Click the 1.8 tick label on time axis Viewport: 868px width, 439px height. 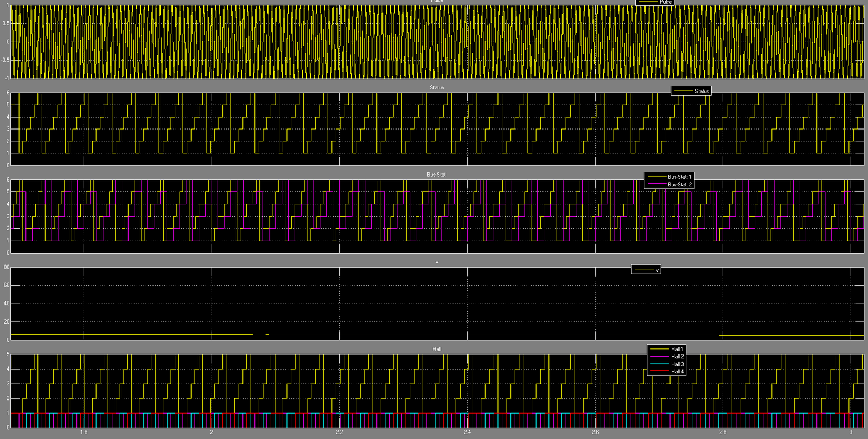pyautogui.click(x=84, y=432)
